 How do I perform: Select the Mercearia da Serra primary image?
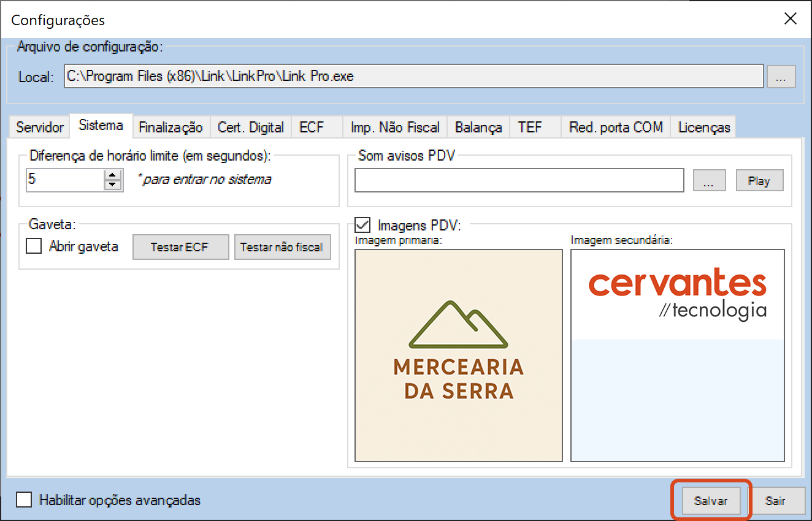coord(459,356)
